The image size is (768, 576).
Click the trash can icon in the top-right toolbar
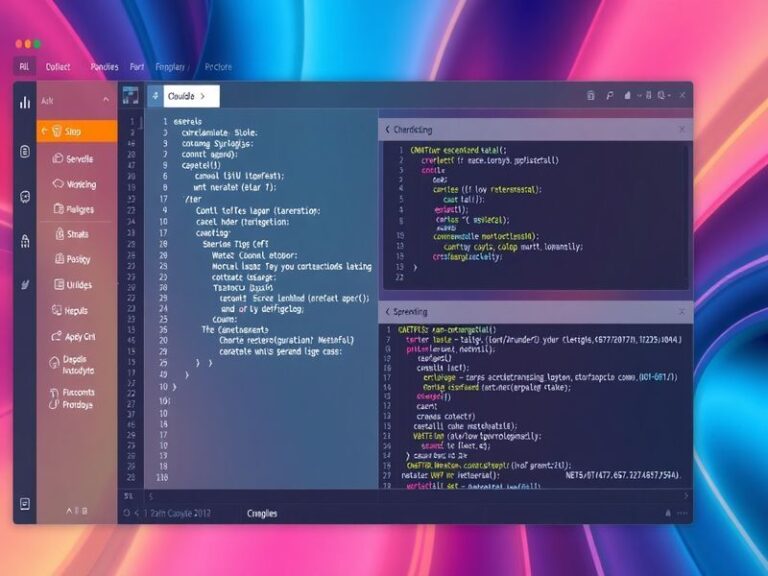[x=591, y=96]
